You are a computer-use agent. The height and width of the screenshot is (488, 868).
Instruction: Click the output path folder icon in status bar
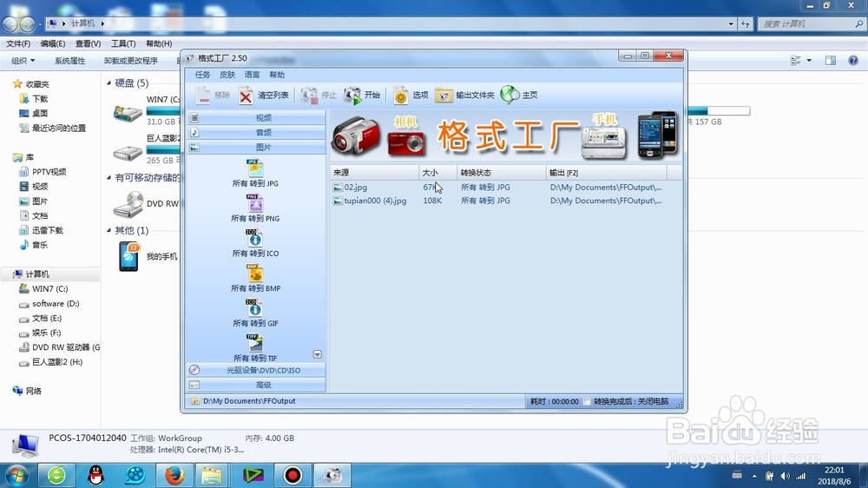[194, 401]
